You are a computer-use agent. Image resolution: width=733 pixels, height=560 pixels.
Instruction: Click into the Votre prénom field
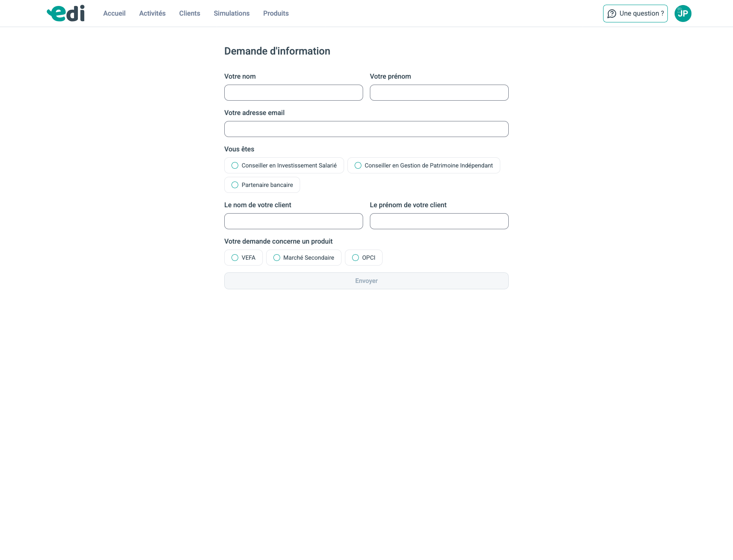tap(439, 93)
